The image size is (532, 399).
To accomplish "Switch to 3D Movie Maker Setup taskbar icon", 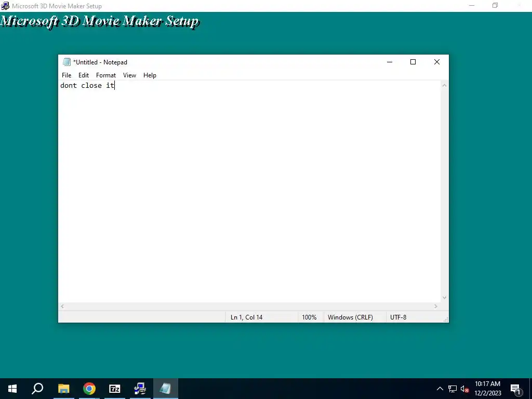I will [140, 389].
